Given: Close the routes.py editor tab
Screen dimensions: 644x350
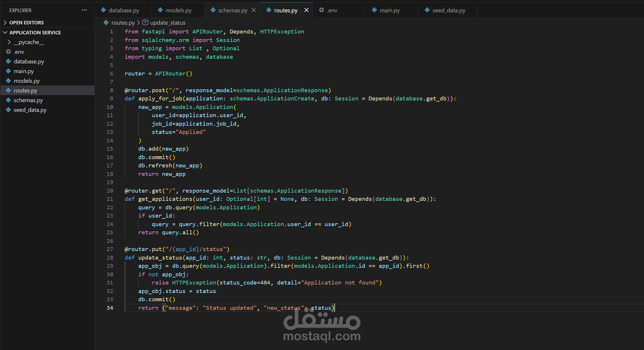Looking at the screenshot, I should (x=306, y=10).
